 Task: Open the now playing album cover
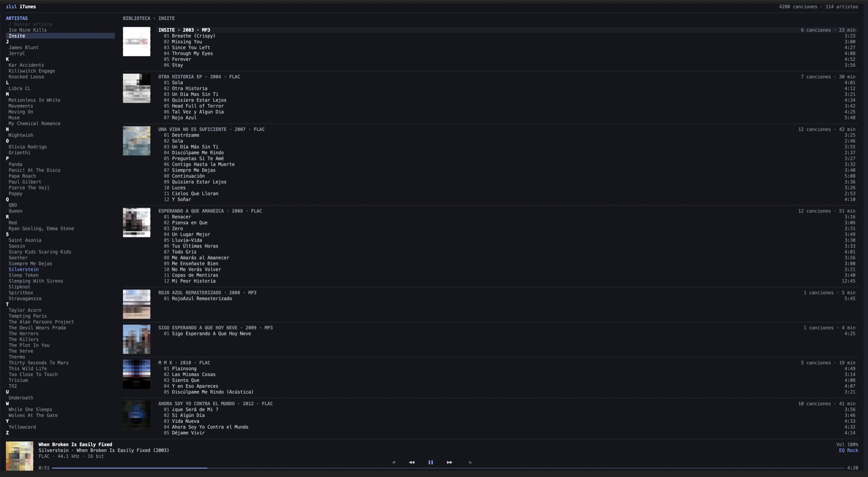pos(20,456)
